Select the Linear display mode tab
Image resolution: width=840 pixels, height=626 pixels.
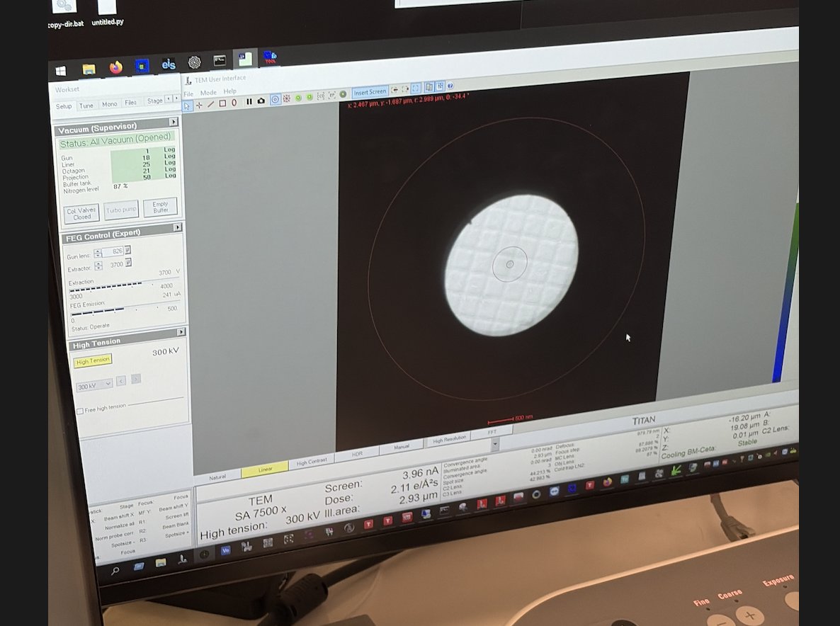point(265,469)
